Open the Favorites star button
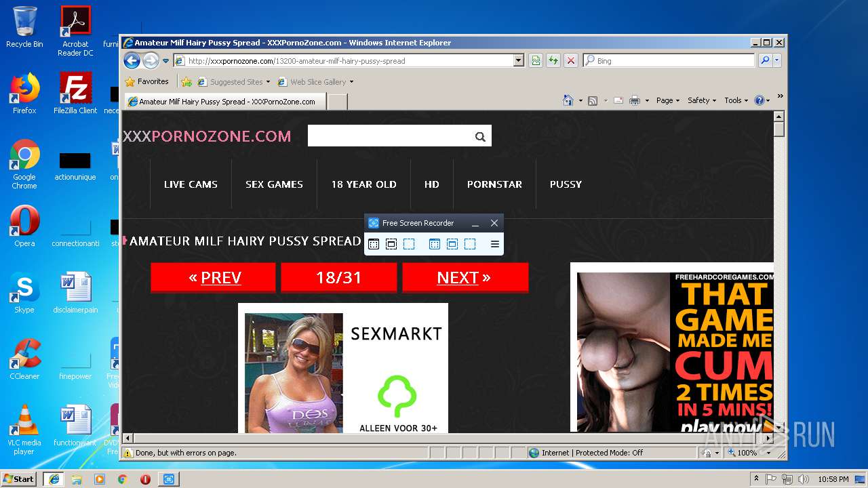Viewport: 868px width, 488px height. click(147, 81)
